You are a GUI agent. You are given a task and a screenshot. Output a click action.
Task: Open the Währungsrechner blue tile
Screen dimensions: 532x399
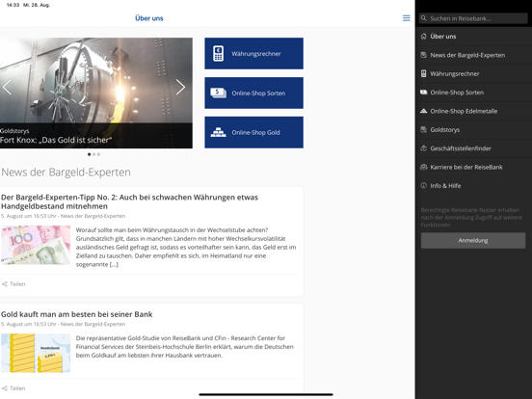[253, 54]
